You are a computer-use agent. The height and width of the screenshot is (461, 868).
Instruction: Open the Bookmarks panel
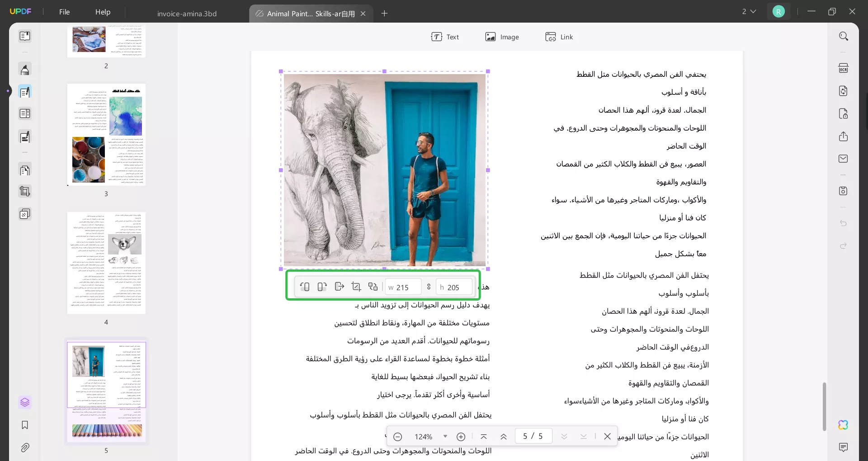25,425
